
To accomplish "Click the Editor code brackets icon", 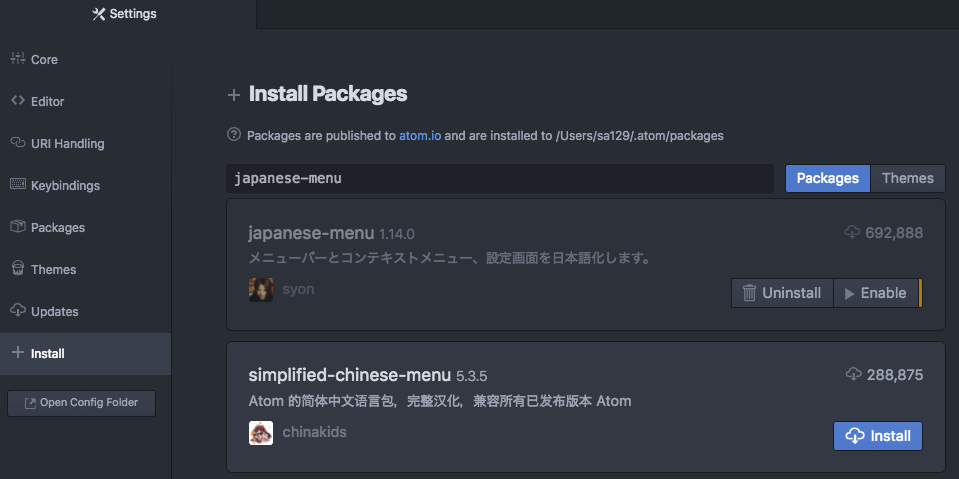I will (x=18, y=100).
